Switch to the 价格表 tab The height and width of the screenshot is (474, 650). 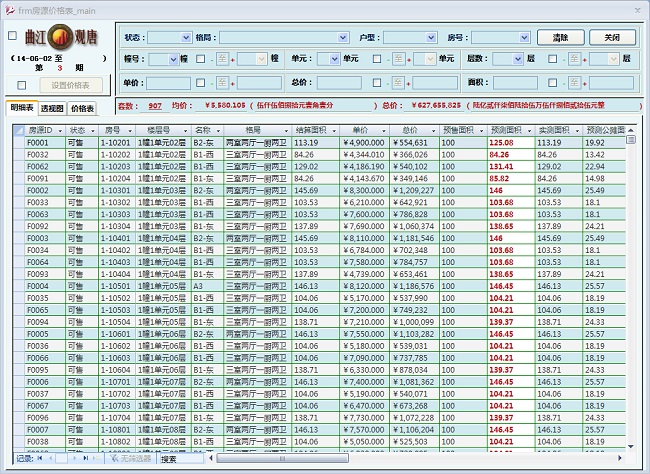point(82,108)
